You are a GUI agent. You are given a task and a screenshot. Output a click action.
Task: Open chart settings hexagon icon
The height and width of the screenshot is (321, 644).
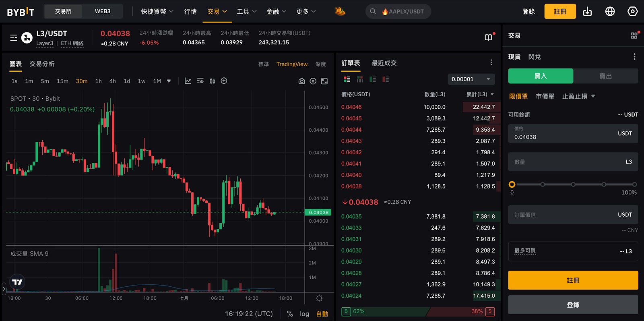point(313,81)
